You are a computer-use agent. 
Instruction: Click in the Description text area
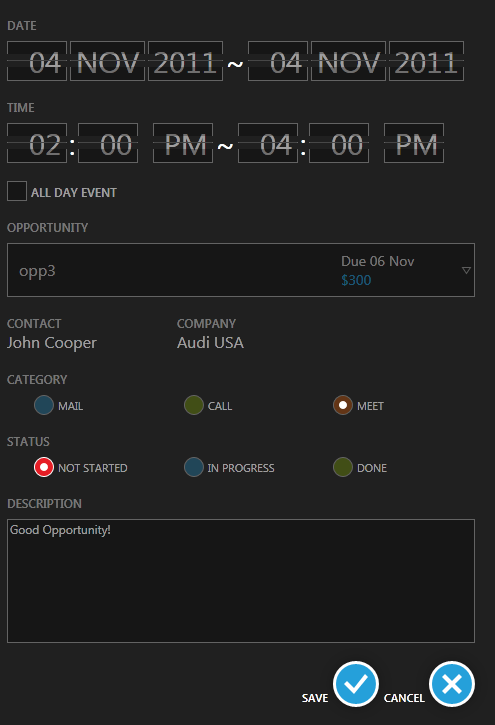pos(241,581)
